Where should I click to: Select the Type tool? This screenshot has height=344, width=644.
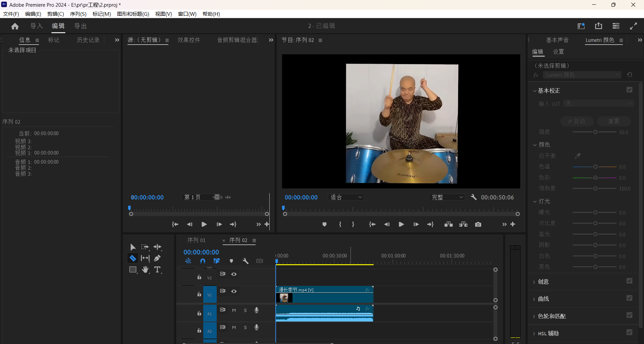pyautogui.click(x=157, y=270)
